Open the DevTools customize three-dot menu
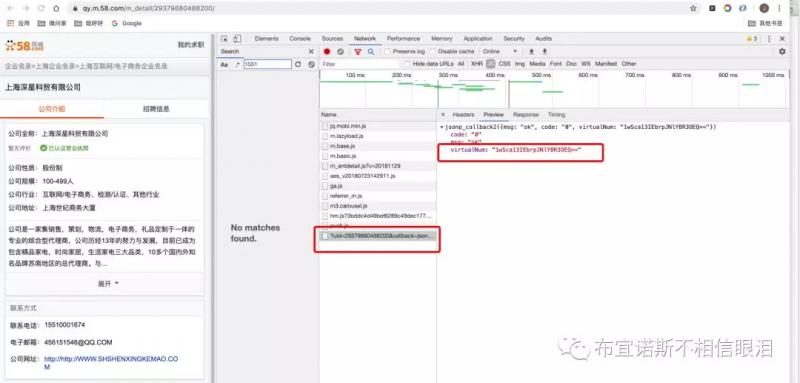 (769, 39)
